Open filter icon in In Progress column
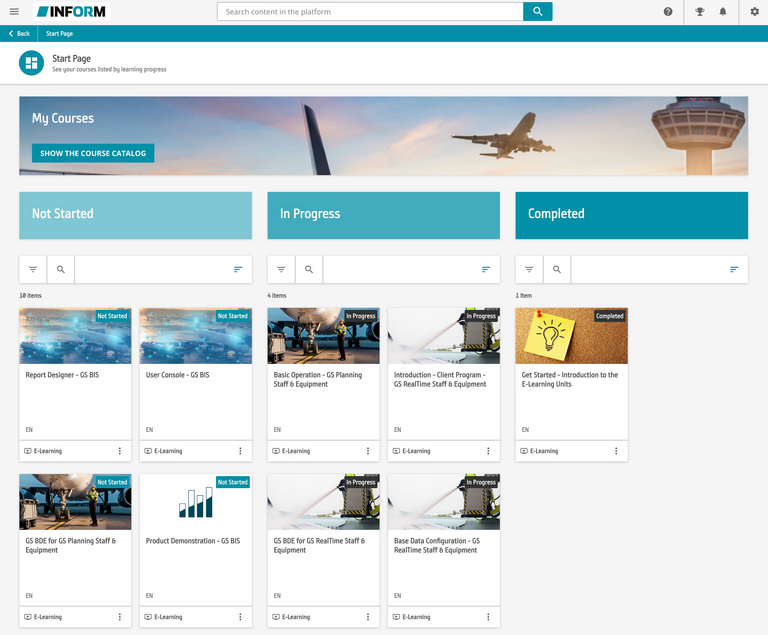The image size is (768, 635). click(x=281, y=269)
